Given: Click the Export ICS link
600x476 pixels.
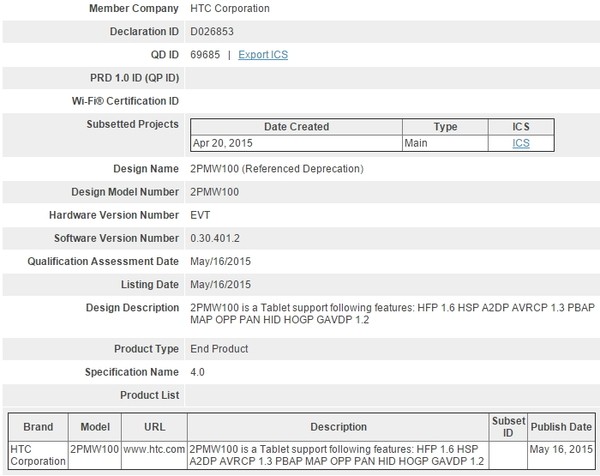Looking at the screenshot, I should point(263,54).
